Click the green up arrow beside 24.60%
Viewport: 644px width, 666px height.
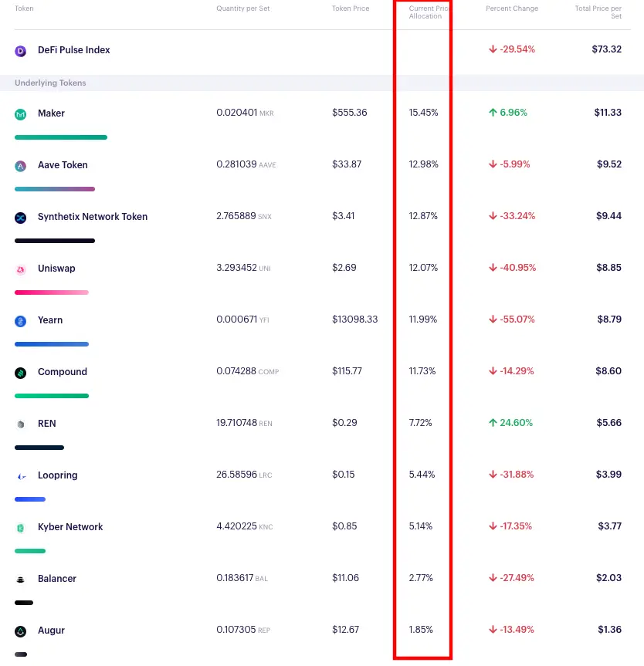(x=493, y=422)
